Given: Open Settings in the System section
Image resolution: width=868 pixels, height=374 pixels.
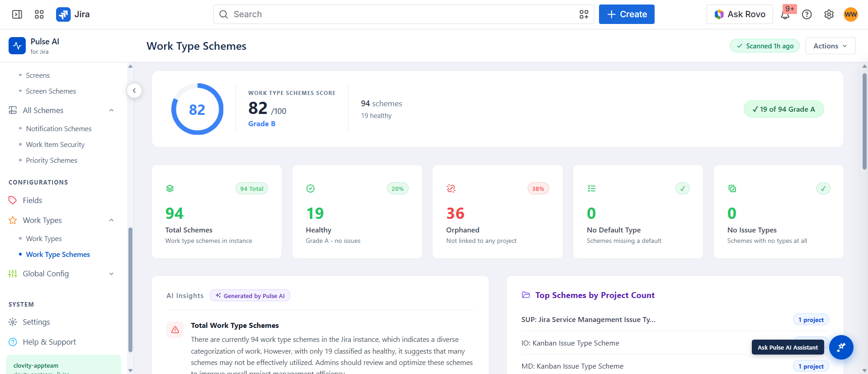Looking at the screenshot, I should (36, 322).
